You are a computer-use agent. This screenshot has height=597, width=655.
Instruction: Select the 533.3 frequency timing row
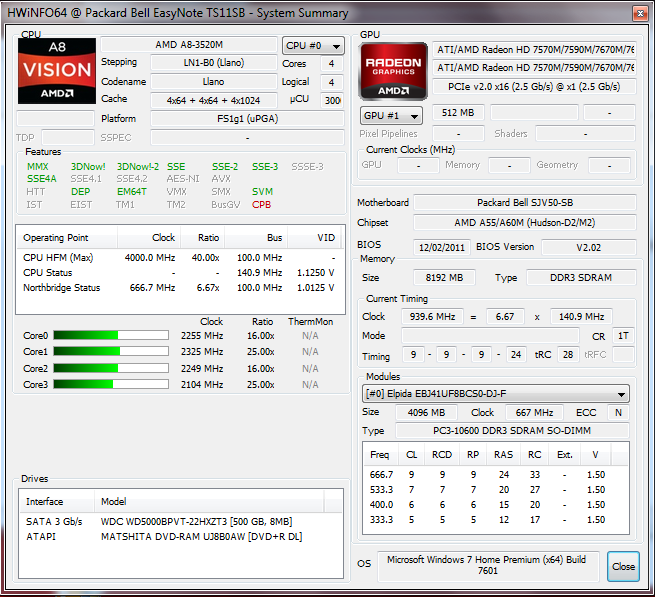[495, 490]
